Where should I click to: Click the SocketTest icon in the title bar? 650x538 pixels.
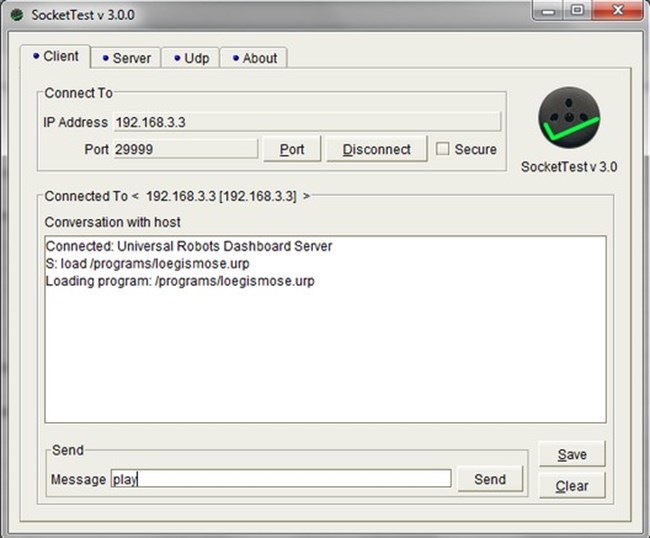point(16,13)
